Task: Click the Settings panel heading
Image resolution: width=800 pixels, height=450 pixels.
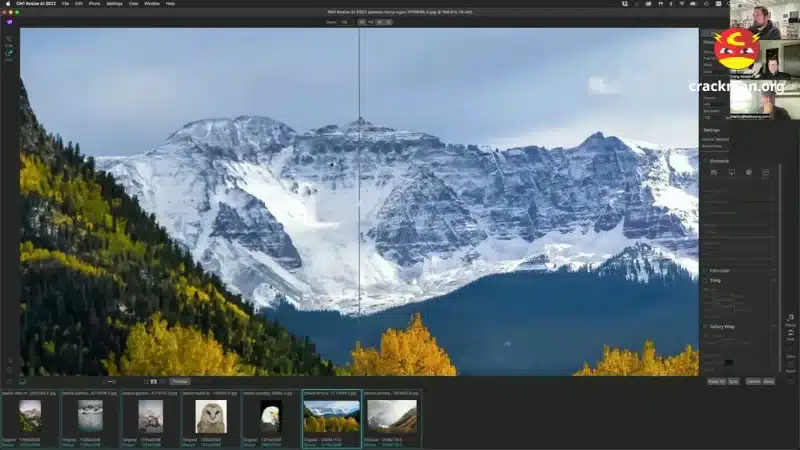Action: (711, 130)
